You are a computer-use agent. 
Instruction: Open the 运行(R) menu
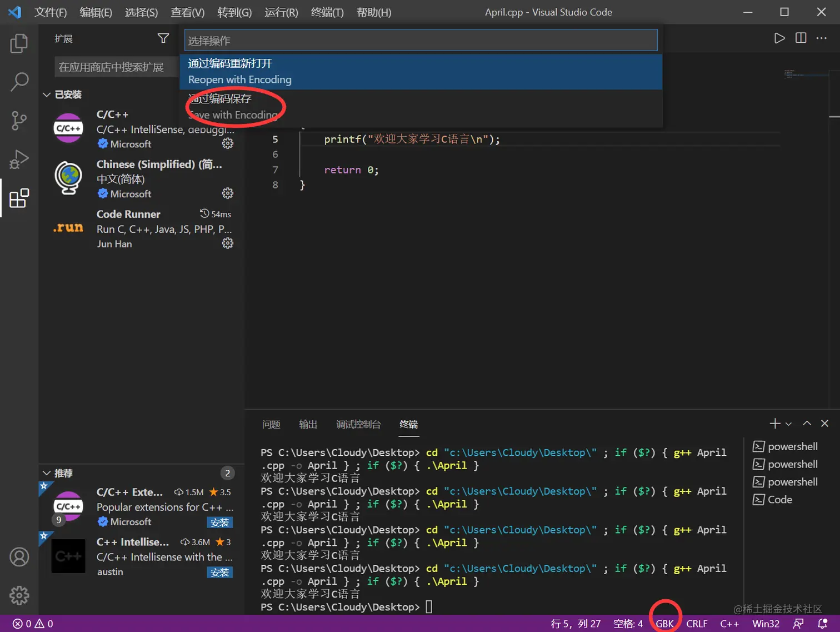(x=281, y=12)
